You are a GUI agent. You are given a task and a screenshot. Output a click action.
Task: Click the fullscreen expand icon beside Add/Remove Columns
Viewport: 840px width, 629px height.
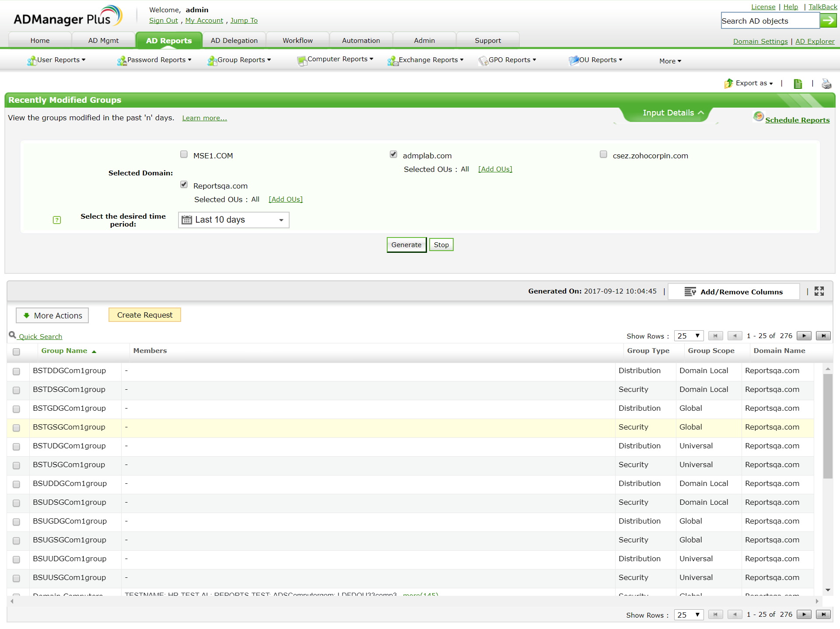click(819, 291)
